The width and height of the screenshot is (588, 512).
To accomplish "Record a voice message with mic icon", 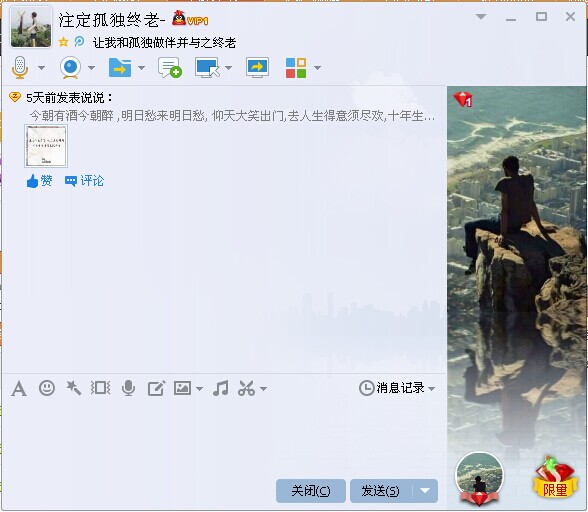I will click(x=129, y=388).
